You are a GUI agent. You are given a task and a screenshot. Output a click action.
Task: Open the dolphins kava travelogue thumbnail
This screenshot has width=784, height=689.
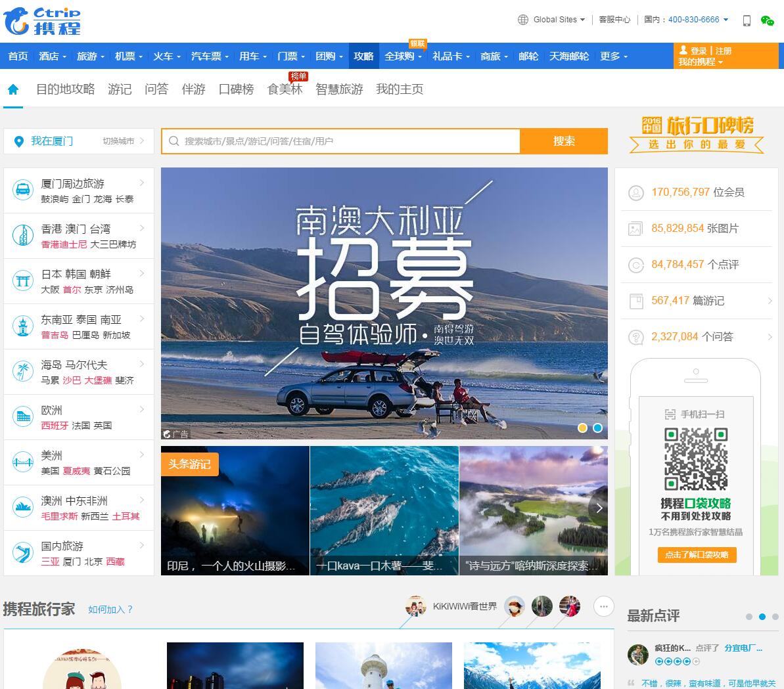(384, 510)
